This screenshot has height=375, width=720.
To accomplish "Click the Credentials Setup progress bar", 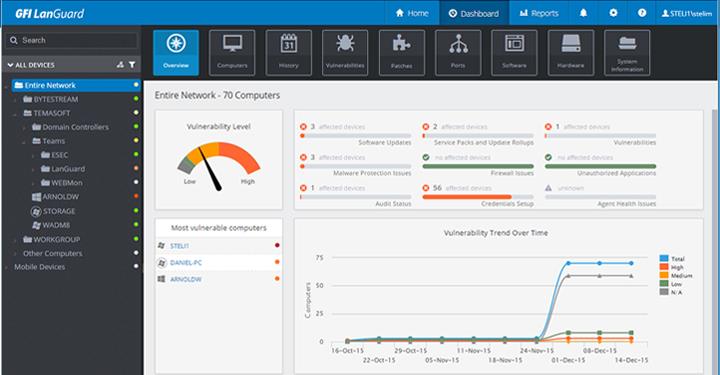I will click(x=478, y=197).
